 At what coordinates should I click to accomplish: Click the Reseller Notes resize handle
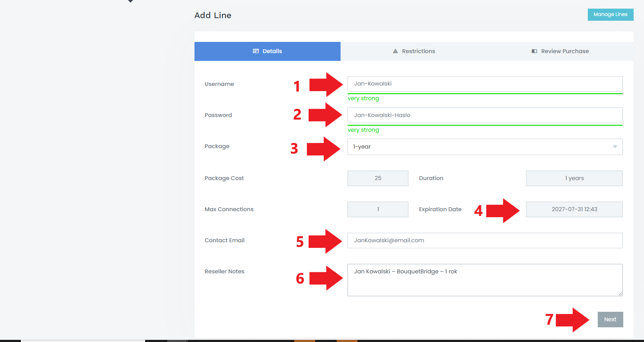point(620,294)
